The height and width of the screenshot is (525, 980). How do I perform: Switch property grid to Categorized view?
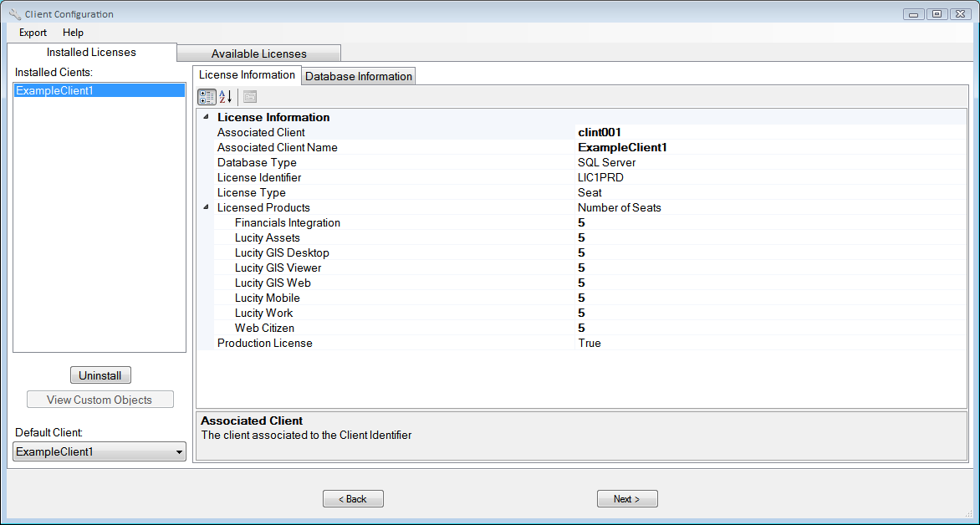207,97
